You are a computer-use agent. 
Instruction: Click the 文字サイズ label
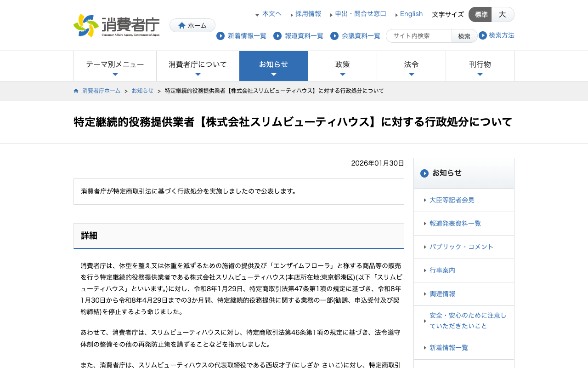coord(448,15)
